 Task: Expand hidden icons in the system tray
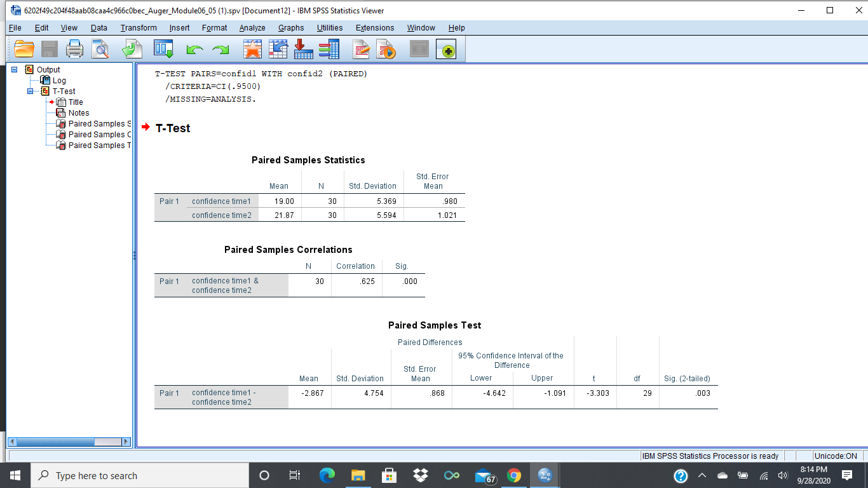click(702, 475)
